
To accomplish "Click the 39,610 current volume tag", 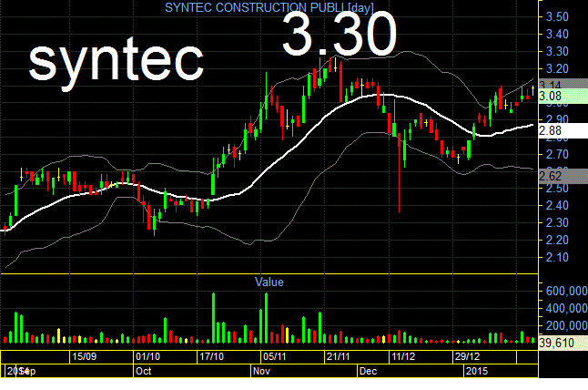I will tap(563, 343).
